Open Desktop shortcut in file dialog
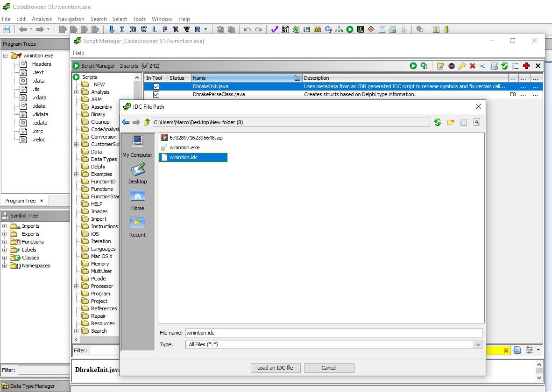Image resolution: width=552 pixels, height=392 pixels. 137,174
